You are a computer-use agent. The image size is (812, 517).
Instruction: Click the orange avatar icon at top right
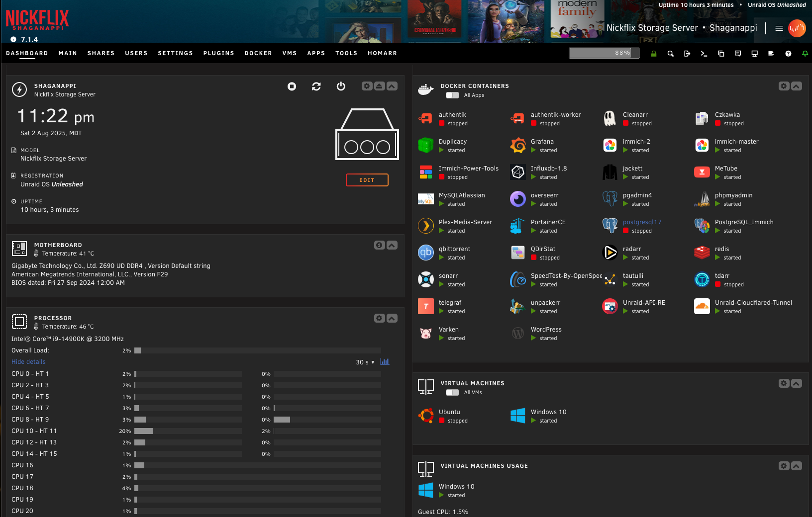[797, 28]
